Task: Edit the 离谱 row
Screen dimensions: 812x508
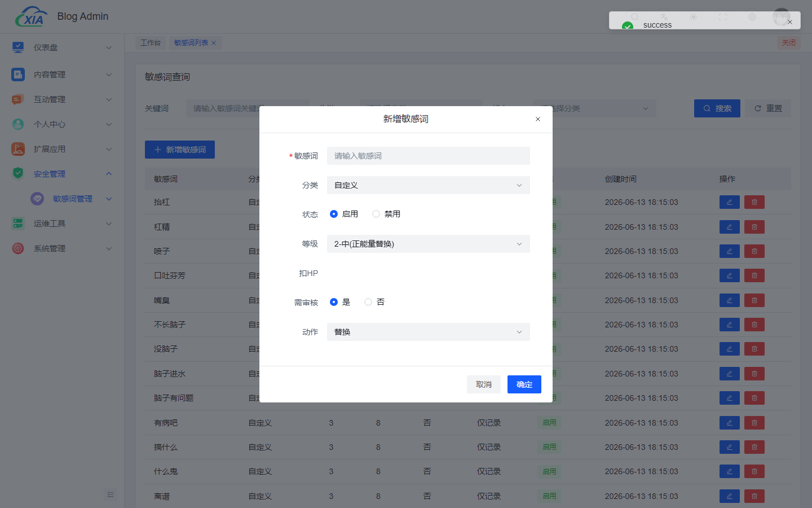Action: pos(729,496)
